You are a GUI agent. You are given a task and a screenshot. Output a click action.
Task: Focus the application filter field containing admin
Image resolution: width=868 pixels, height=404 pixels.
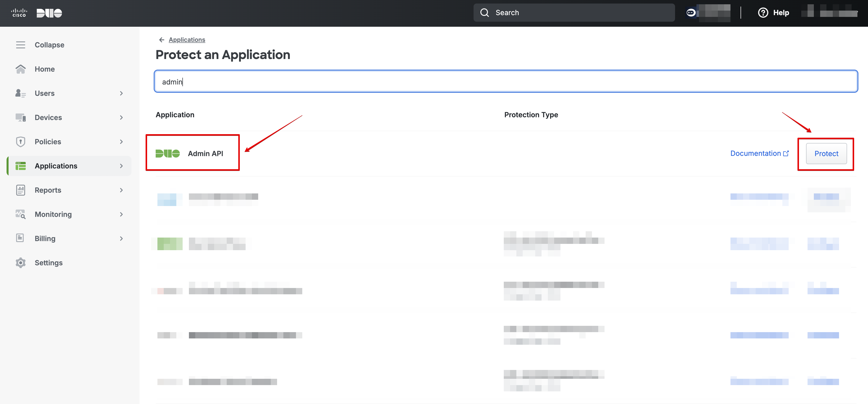pyautogui.click(x=506, y=82)
